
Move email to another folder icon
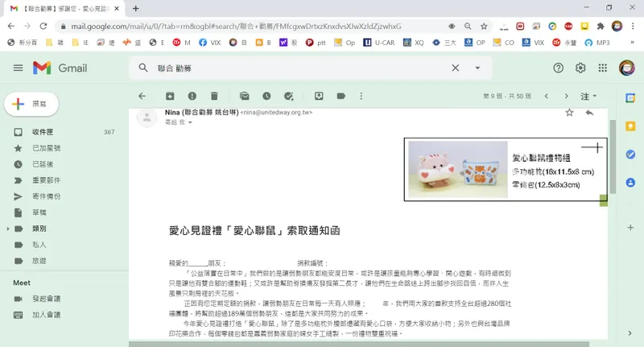point(319,96)
